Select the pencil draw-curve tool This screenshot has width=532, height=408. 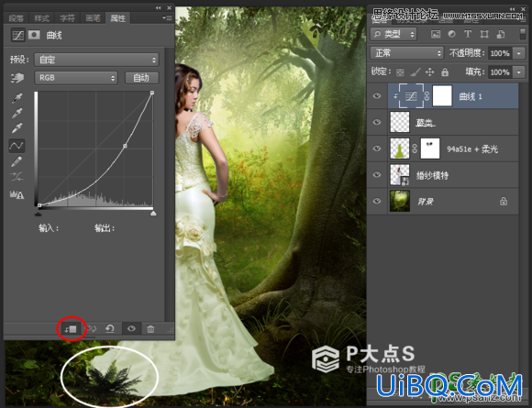click(x=17, y=161)
